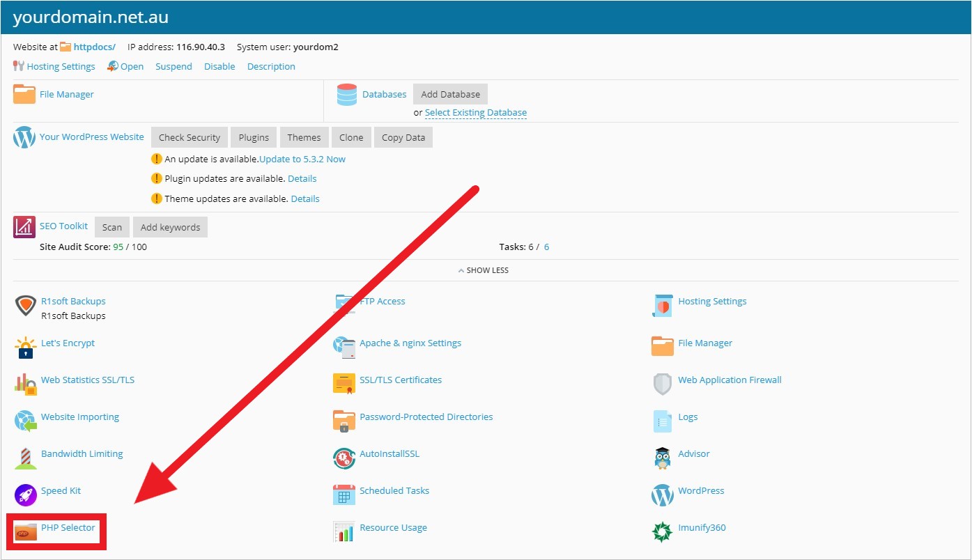Open the Let's Encrypt icon
The width and height of the screenshot is (972, 560).
click(x=26, y=348)
